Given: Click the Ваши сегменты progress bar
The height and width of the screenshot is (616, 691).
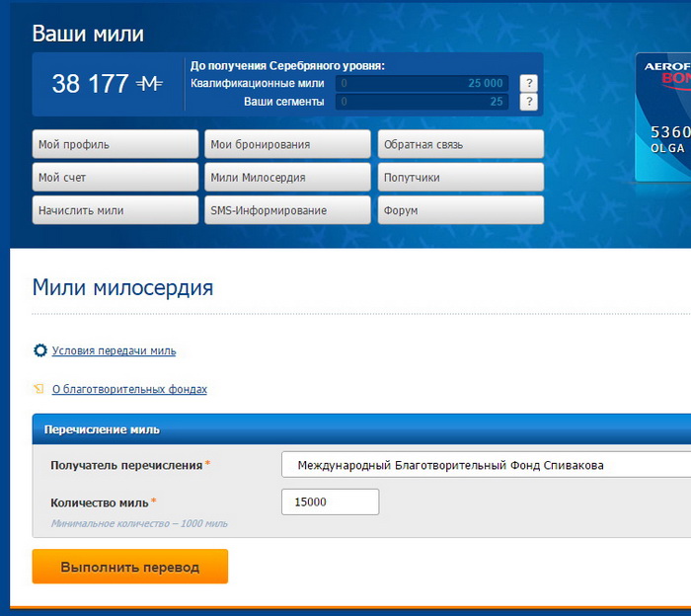Looking at the screenshot, I should tap(422, 102).
